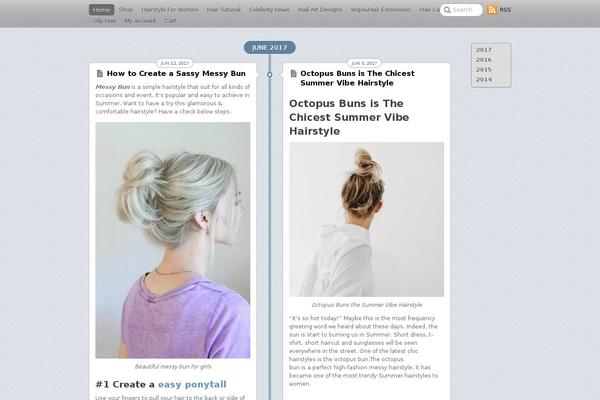Click the blonde messy bun photo
Viewport: 600px width, 400px height.
tap(173, 240)
